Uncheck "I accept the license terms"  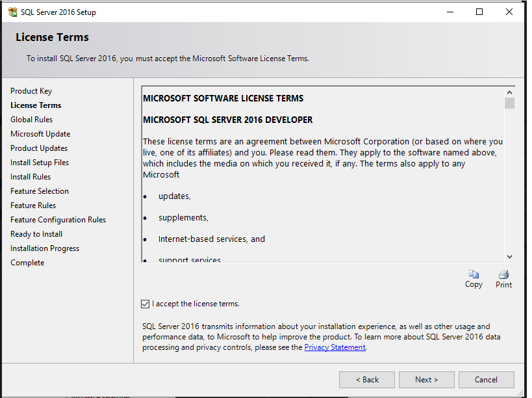tap(145, 304)
